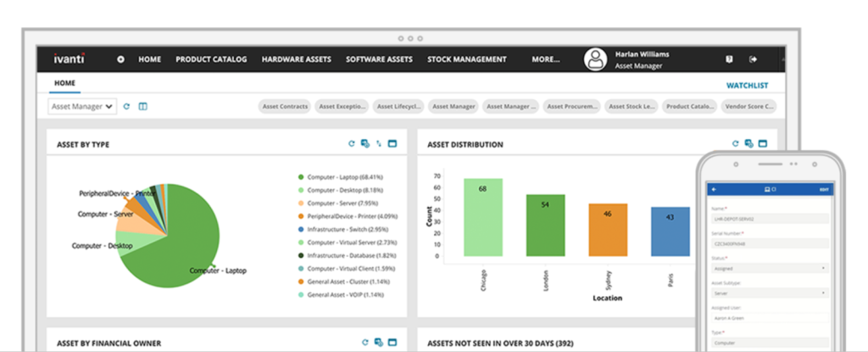
Task: Open PRODUCT CATALOG menu
Action: point(211,59)
